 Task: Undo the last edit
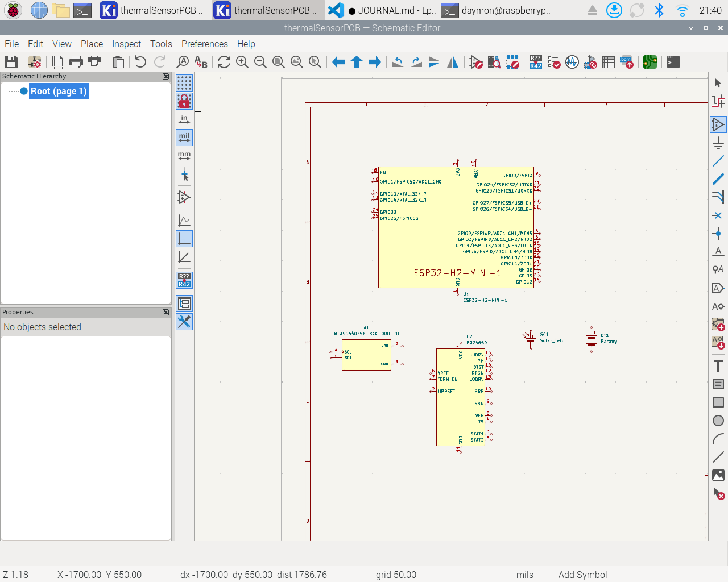pos(140,62)
